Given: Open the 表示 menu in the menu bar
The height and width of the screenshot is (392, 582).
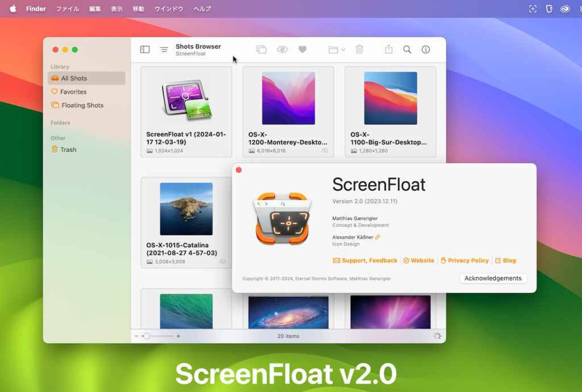Looking at the screenshot, I should (117, 9).
